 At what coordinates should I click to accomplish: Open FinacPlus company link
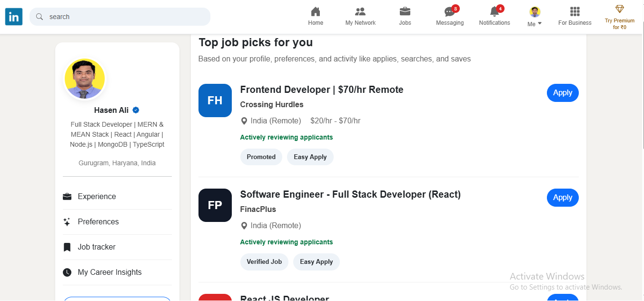click(258, 210)
